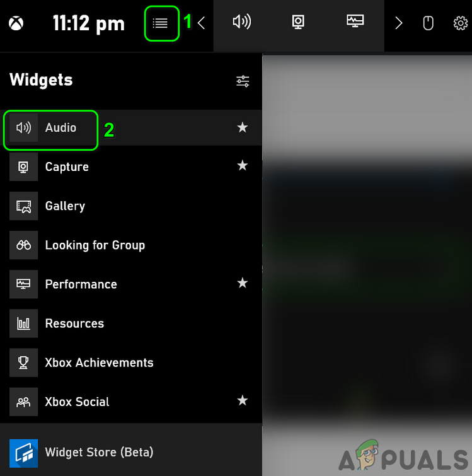
Task: Unfavorite the Xbox Social star
Action: point(243,401)
